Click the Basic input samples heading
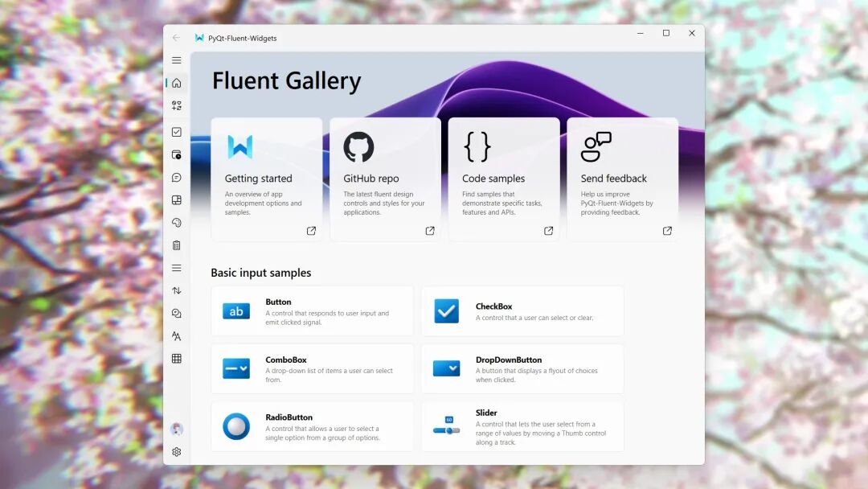Image resolution: width=868 pixels, height=489 pixels. tap(260, 273)
